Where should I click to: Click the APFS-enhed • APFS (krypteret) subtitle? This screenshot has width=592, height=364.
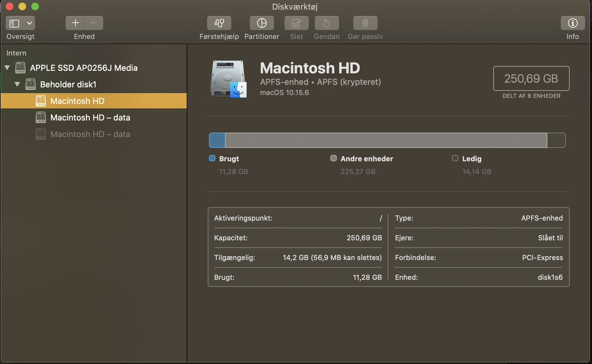tap(321, 82)
